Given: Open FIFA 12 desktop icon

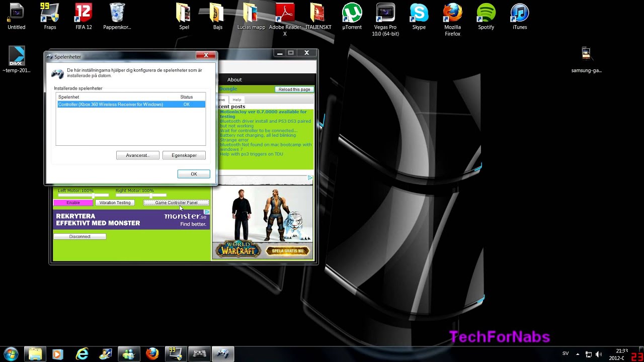Looking at the screenshot, I should click(x=84, y=15).
